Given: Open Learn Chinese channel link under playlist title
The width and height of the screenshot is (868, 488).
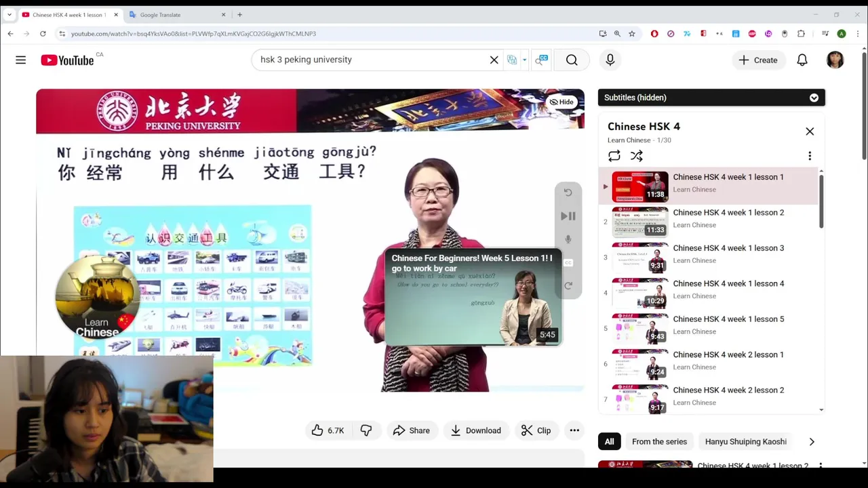Looking at the screenshot, I should tap(629, 140).
